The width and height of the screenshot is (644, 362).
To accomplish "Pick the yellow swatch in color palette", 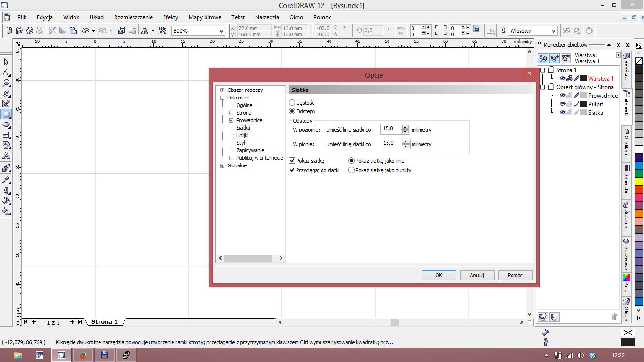I will click(639, 181).
